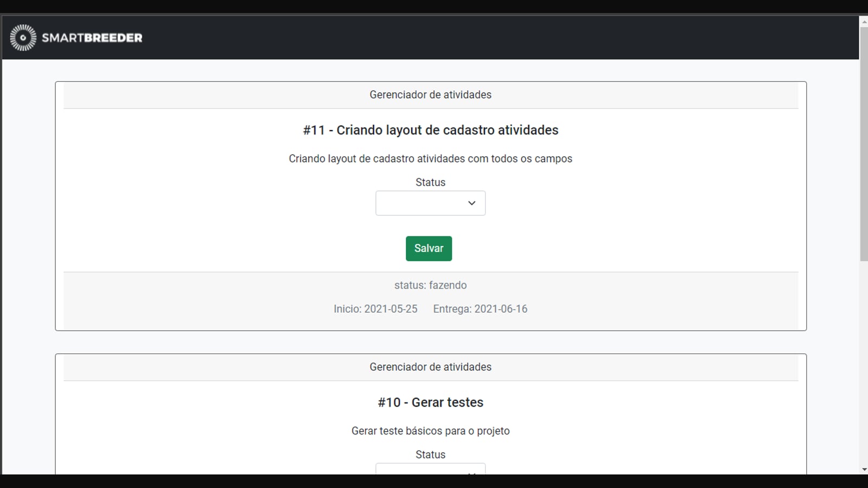Screen dimensions: 868x488
Task: Click the text 'status: fazendo'
Action: pos(431,285)
